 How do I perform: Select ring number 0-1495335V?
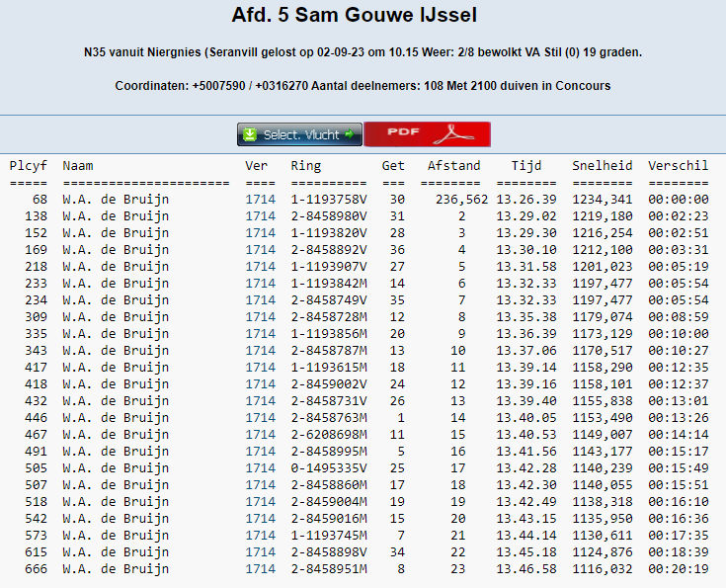tap(329, 468)
